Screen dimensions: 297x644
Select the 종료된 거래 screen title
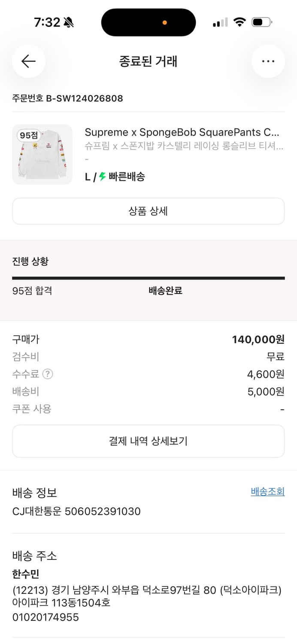coord(148,61)
